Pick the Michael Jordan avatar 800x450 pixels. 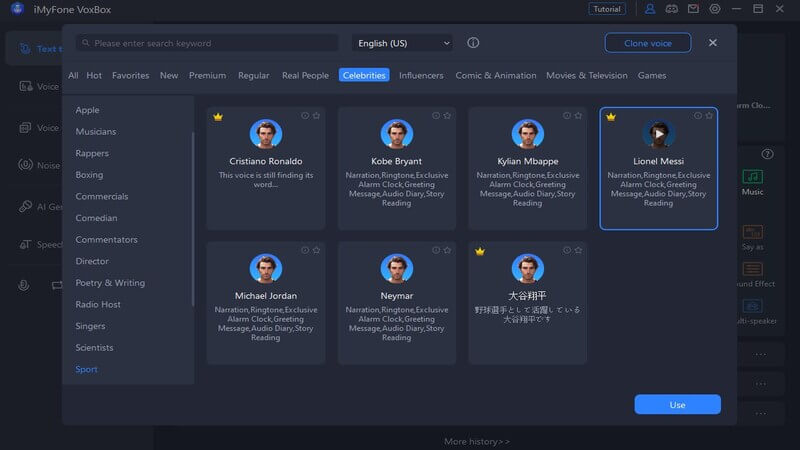coord(266,268)
